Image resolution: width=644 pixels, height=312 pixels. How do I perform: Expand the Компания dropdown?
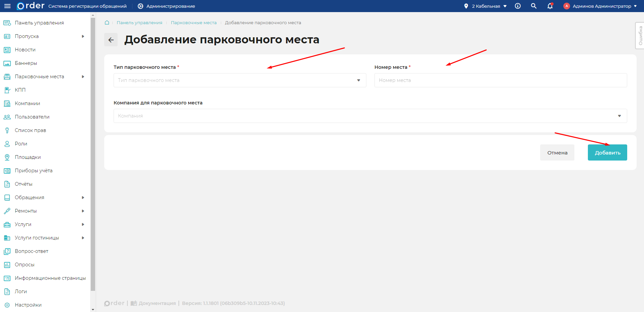tap(370, 116)
